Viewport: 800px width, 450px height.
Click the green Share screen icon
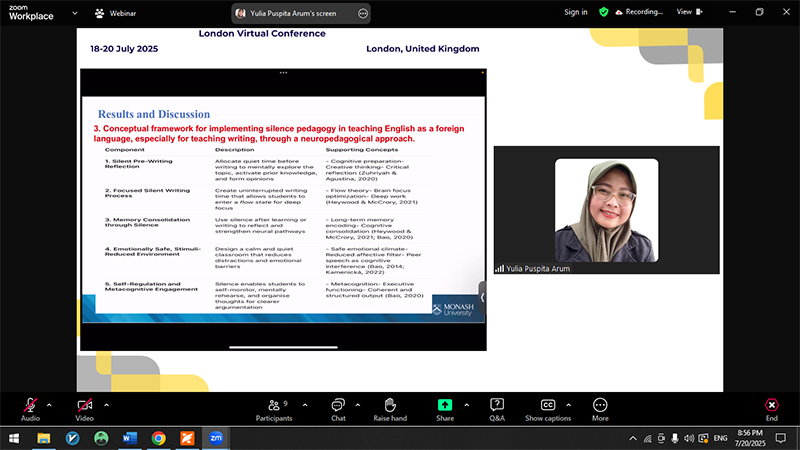click(445, 406)
